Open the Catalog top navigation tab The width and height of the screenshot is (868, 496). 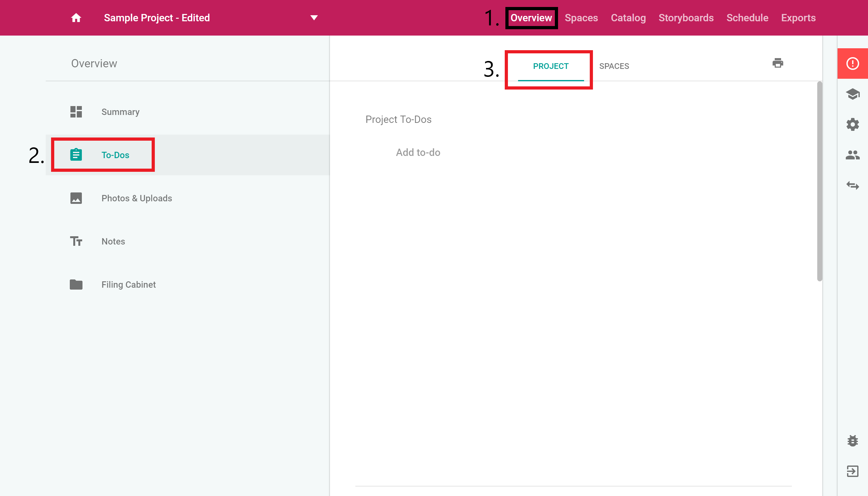tap(628, 18)
